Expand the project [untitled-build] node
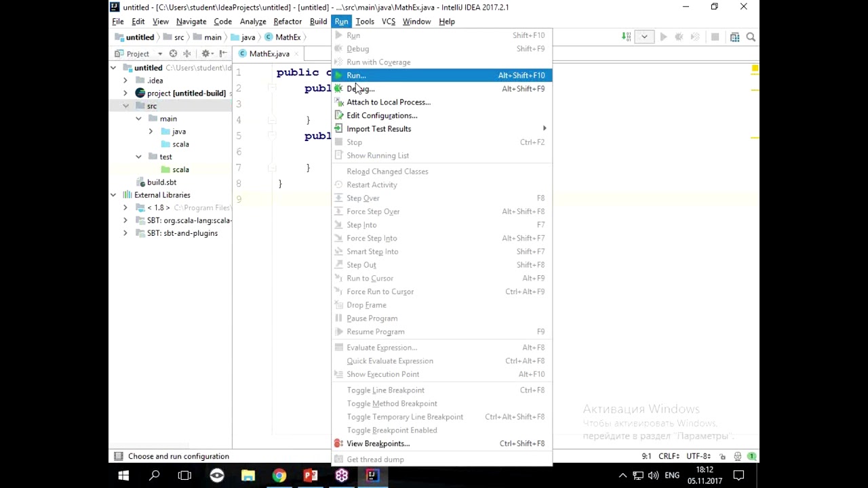 pos(125,94)
